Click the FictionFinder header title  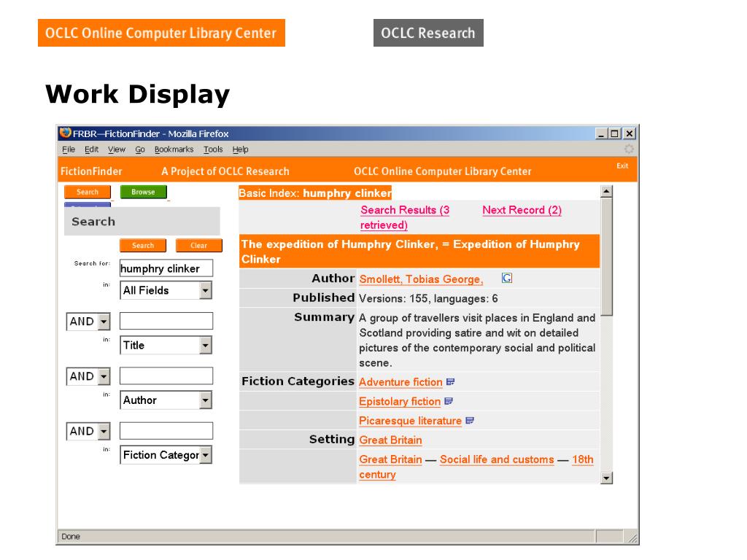(x=91, y=171)
